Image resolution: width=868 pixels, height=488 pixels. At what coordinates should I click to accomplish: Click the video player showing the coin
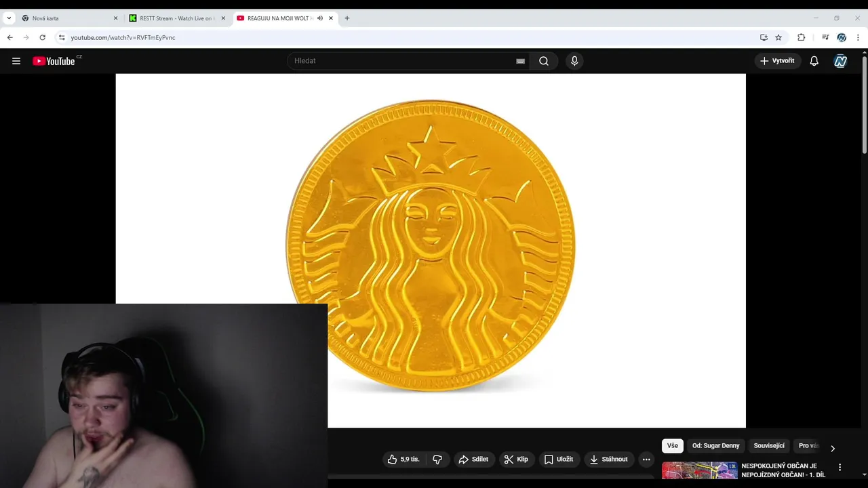tap(431, 251)
